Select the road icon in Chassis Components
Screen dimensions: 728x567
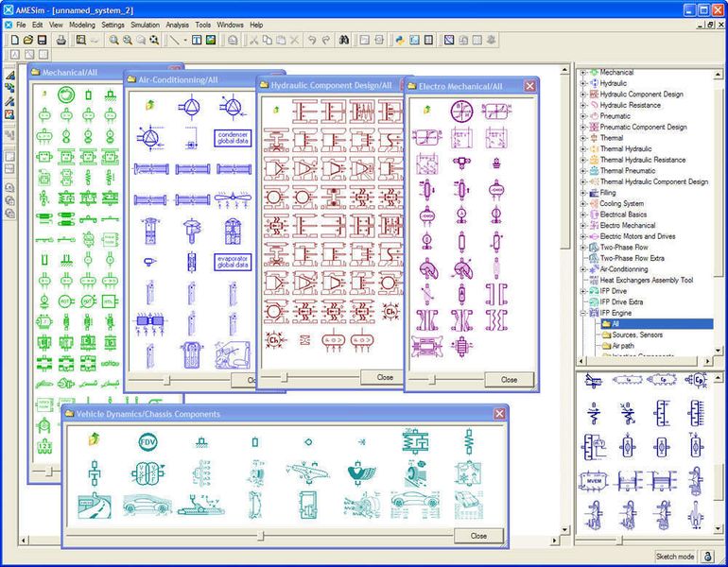click(x=95, y=506)
